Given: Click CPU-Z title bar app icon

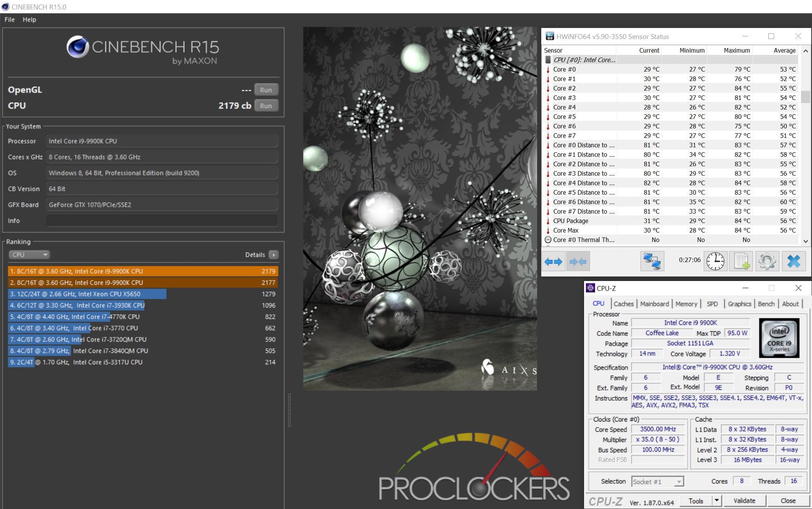Looking at the screenshot, I should (590, 288).
